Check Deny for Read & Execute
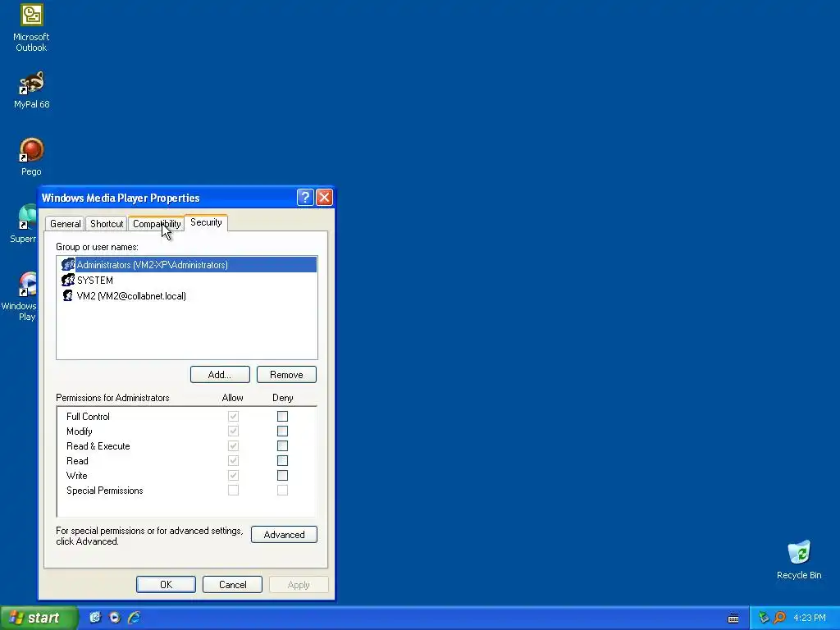Image resolution: width=840 pixels, height=630 pixels. coord(282,445)
